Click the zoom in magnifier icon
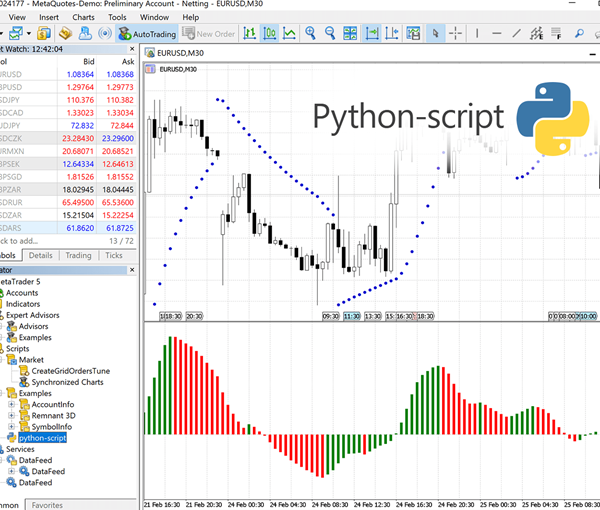This screenshot has height=510, width=600. click(x=311, y=33)
